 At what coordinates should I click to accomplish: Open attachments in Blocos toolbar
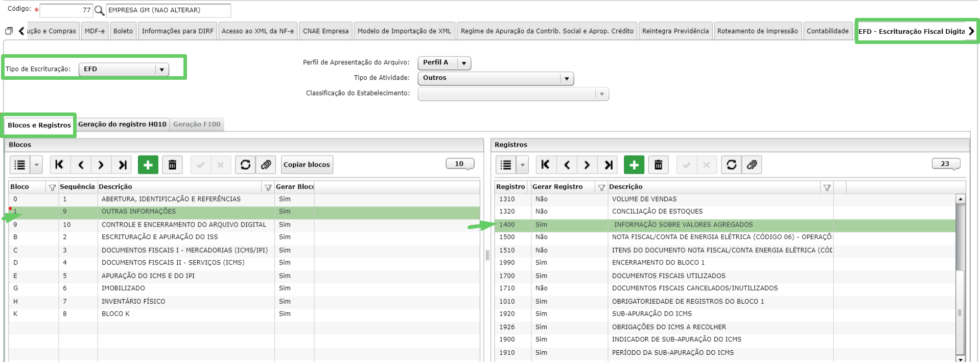(266, 165)
